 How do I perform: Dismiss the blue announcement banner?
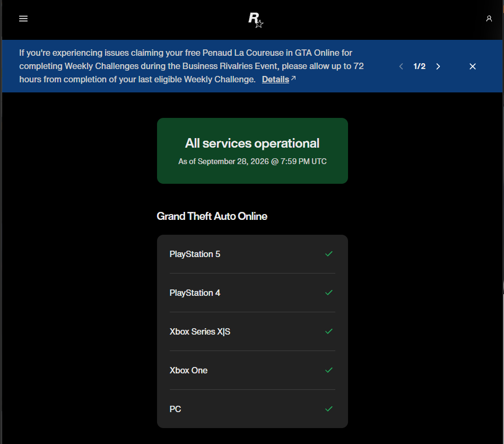point(473,66)
